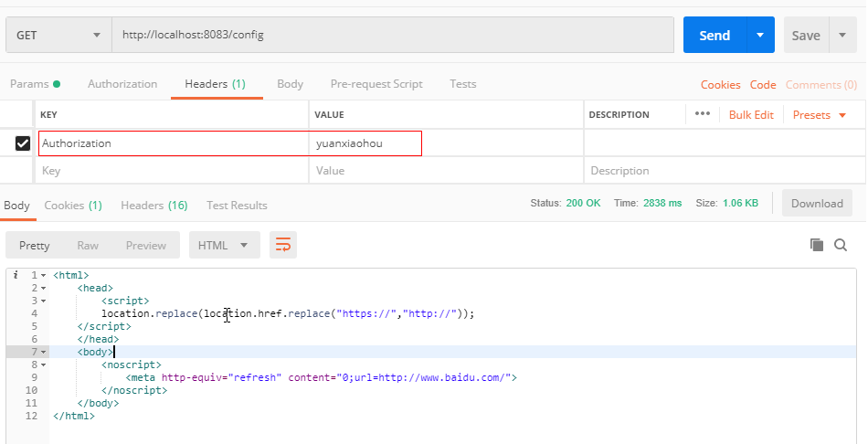Uncheck the Authorization header checkbox
The image size is (868, 444).
pos(23,143)
